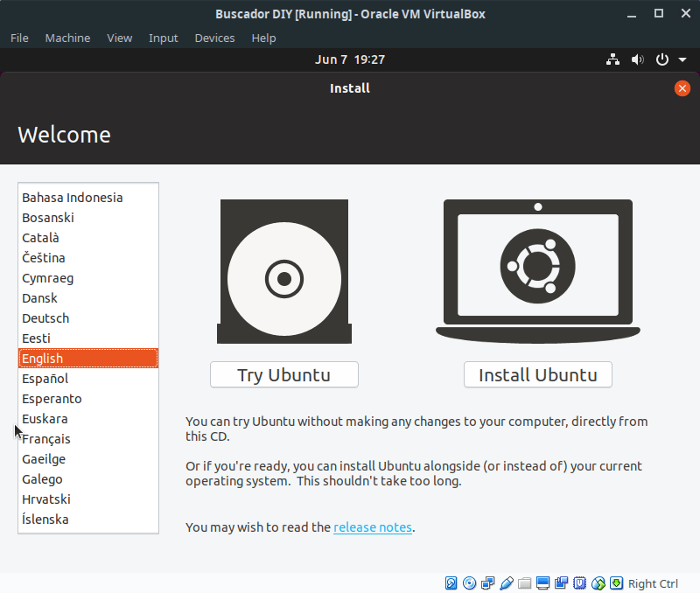Click the USB devices status icon
This screenshot has width=700, height=593.
[x=507, y=583]
